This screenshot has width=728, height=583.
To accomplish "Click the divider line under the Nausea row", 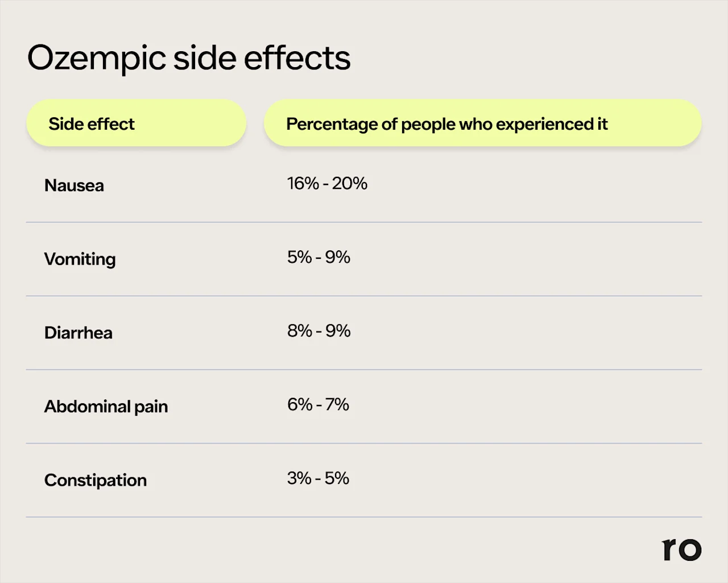I will click(364, 222).
